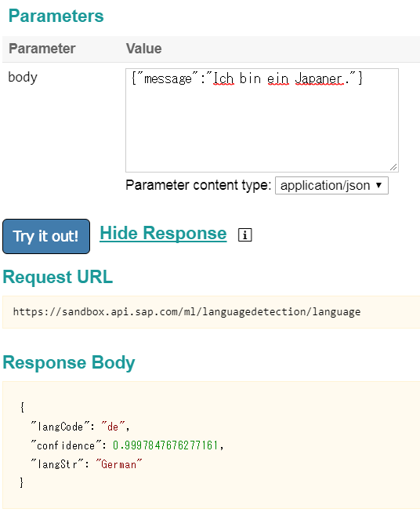The height and width of the screenshot is (516, 420).
Task: Open the Parameter content type dropdown
Action: pyautogui.click(x=331, y=186)
